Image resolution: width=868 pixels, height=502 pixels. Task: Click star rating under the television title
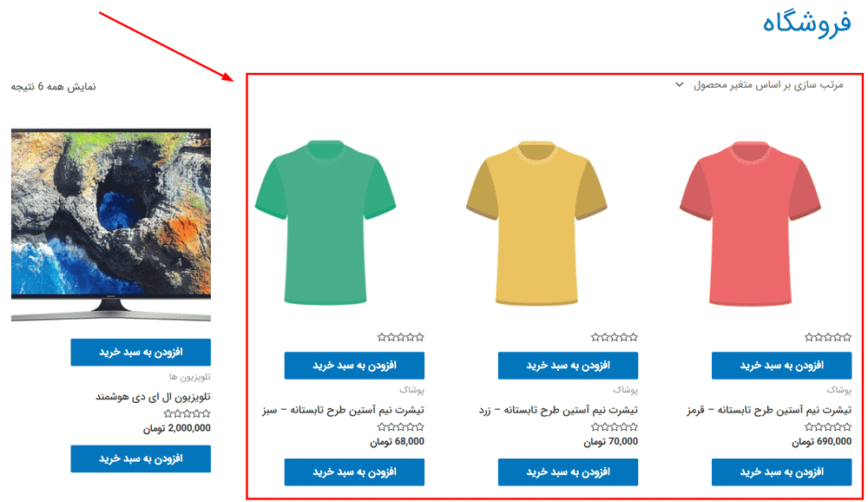pyautogui.click(x=187, y=413)
